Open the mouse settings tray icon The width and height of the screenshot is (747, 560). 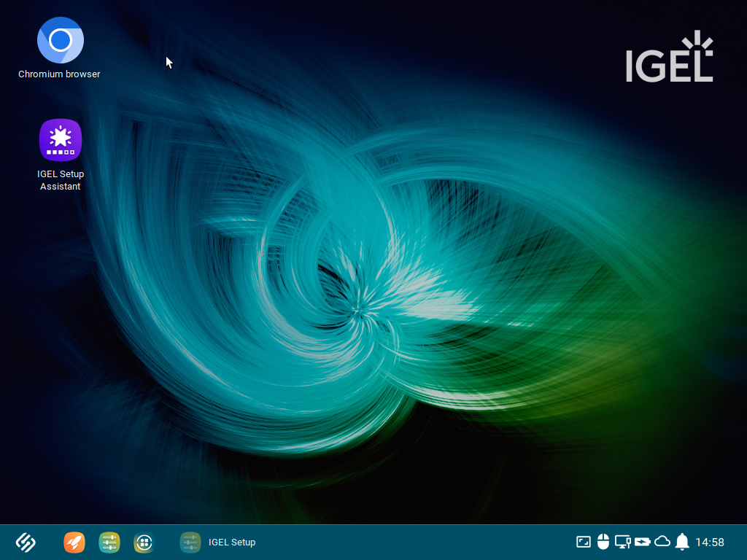pos(603,542)
